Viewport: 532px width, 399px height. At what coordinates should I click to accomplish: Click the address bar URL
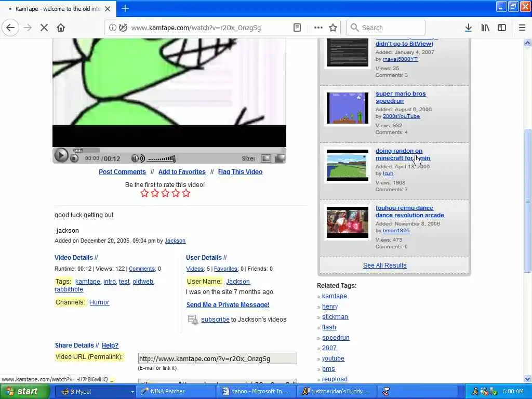pos(196,28)
